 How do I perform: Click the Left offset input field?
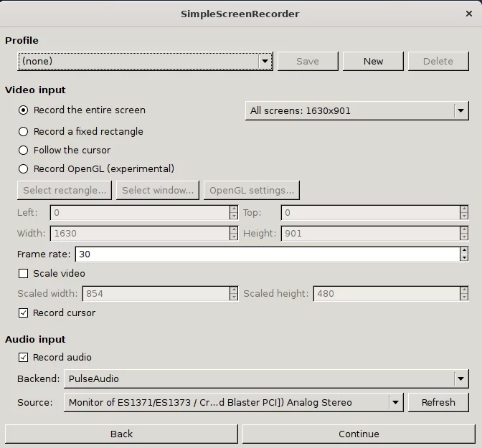click(140, 213)
